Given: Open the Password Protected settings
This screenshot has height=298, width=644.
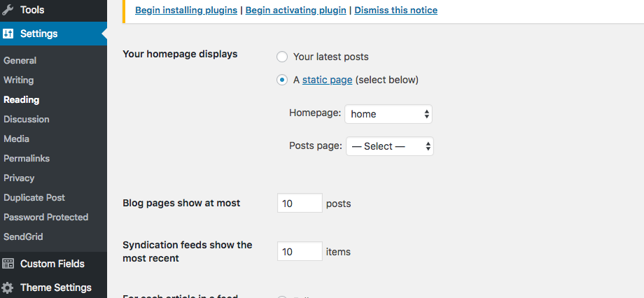Looking at the screenshot, I should [x=46, y=217].
